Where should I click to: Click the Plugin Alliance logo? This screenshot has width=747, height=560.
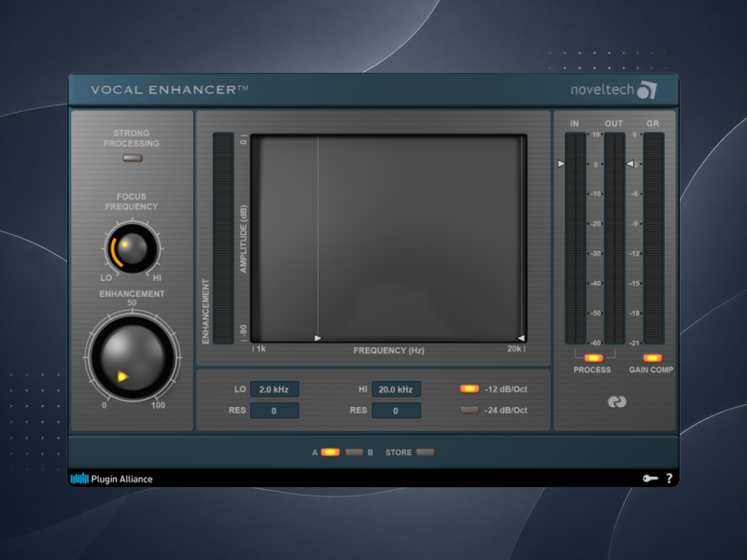(112, 479)
